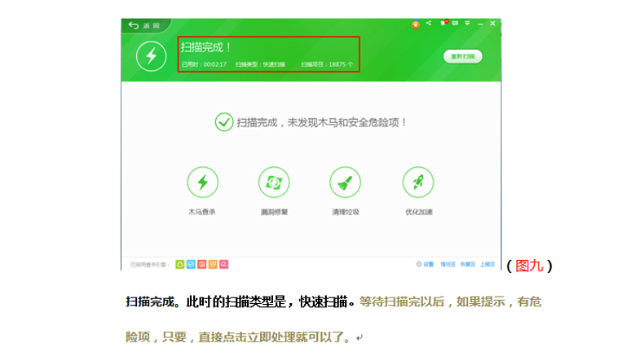Image resolution: width=644 pixels, height=361 pixels.
Task: Click the orange engine icon
Action: 213,265
